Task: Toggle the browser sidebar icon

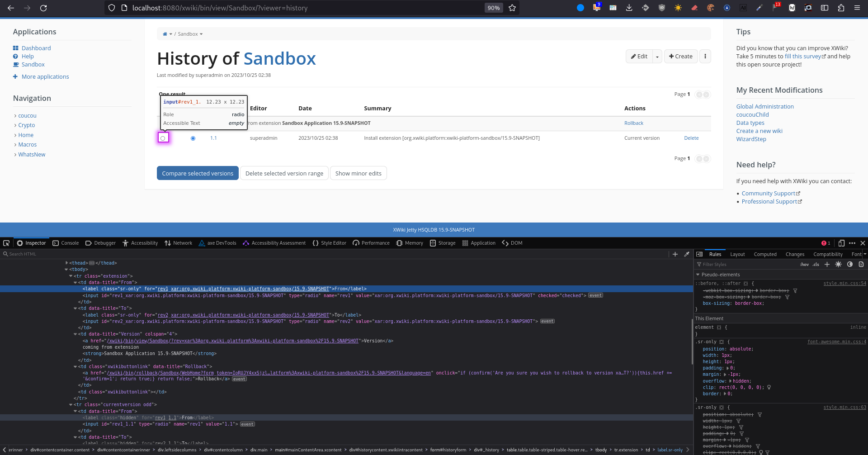Action: point(825,8)
